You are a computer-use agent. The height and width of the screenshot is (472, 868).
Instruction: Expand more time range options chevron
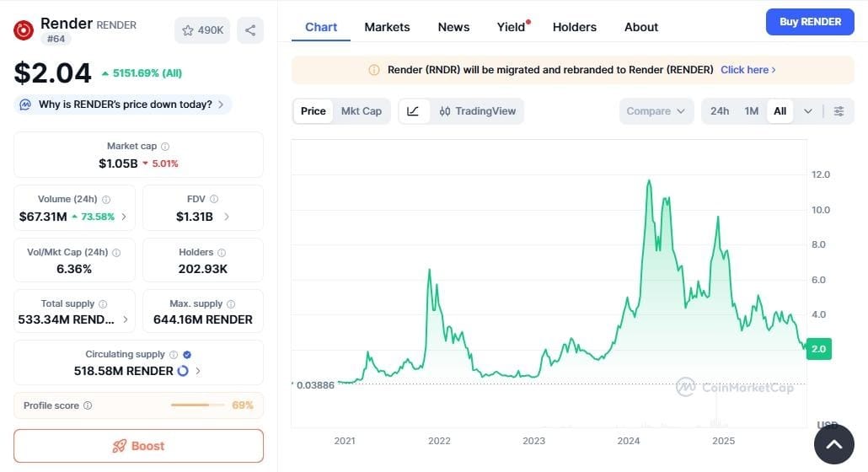click(x=808, y=111)
